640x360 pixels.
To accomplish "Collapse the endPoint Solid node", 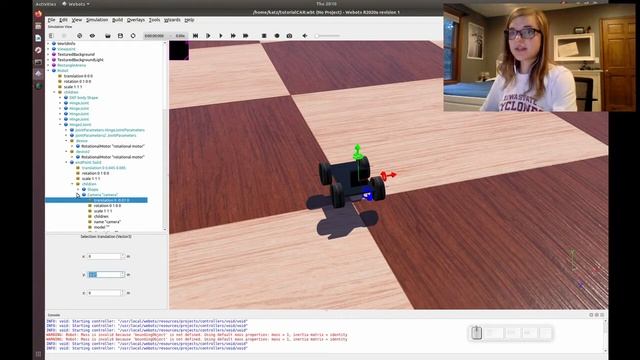I will (67, 162).
